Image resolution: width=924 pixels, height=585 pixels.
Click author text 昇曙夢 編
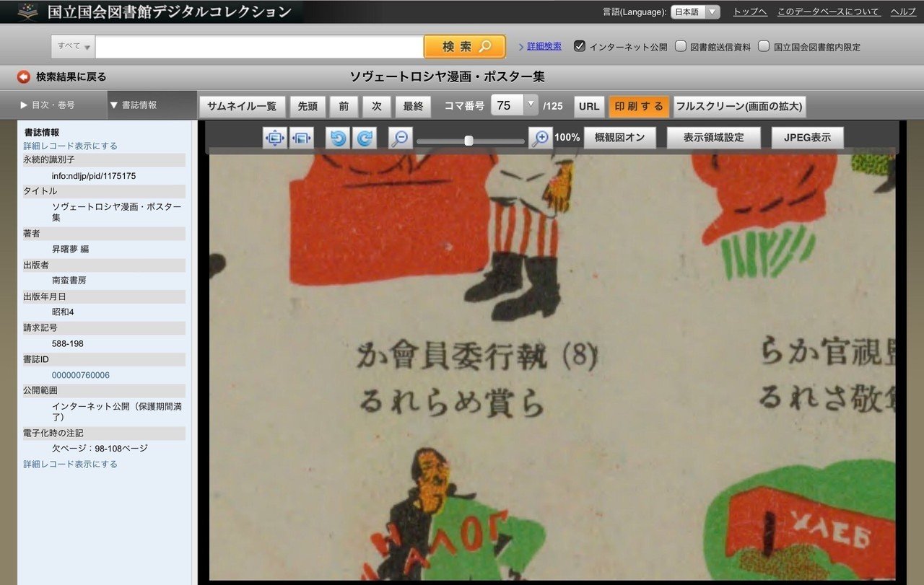click(71, 249)
